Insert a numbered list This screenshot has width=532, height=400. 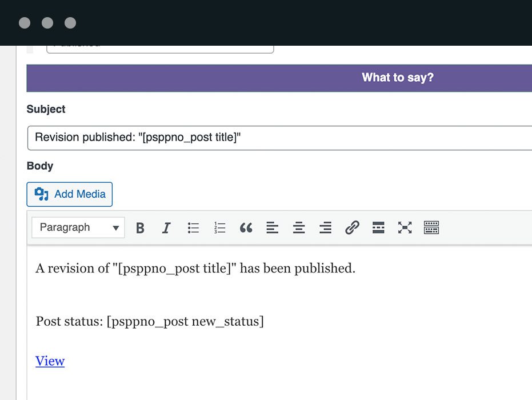click(x=219, y=228)
